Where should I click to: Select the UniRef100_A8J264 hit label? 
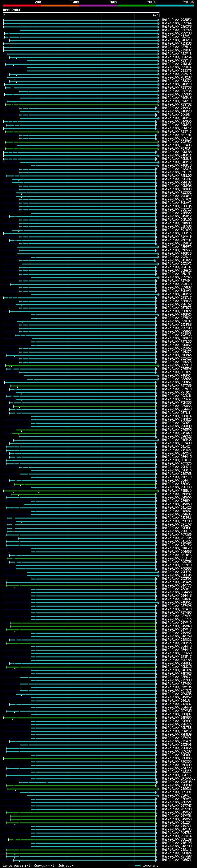(176, 57)
